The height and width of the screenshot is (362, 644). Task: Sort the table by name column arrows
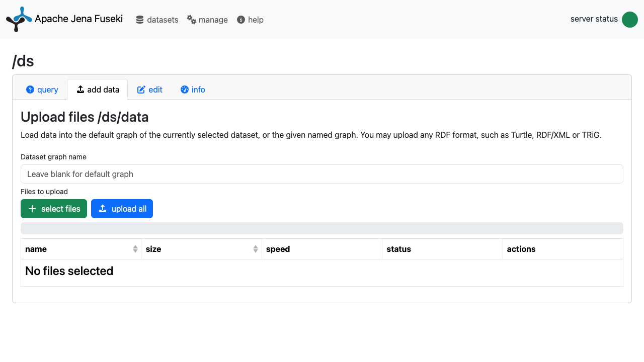(x=135, y=249)
